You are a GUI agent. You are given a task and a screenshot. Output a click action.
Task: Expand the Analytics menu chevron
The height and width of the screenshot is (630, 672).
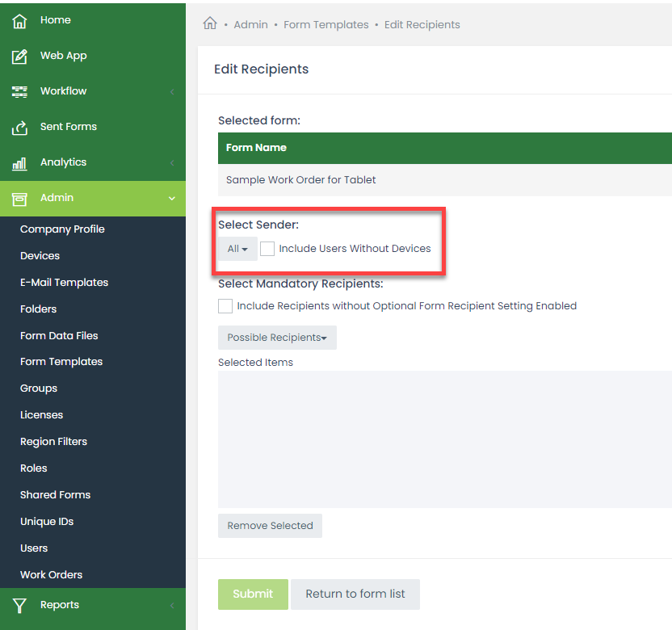(x=172, y=163)
